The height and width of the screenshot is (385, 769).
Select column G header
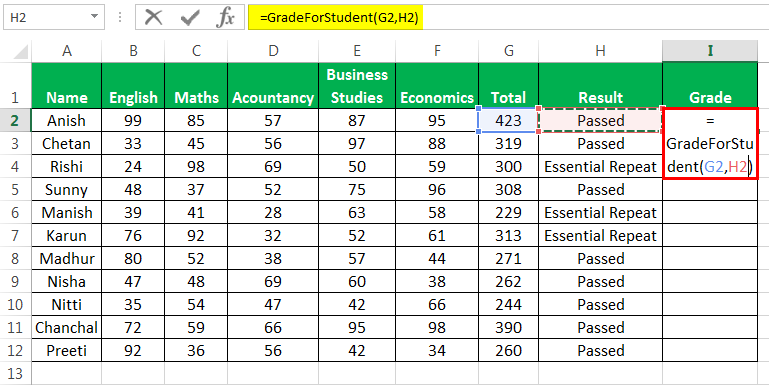508,51
